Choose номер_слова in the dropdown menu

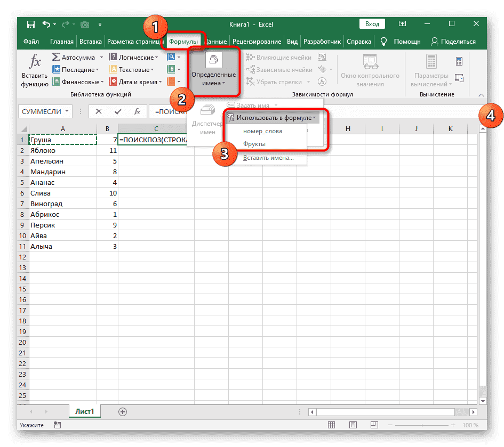tap(262, 131)
